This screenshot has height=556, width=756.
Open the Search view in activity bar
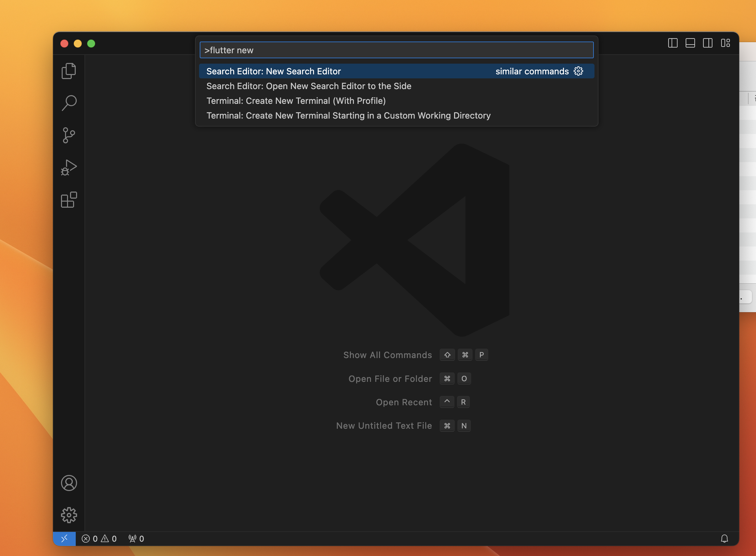(x=69, y=102)
